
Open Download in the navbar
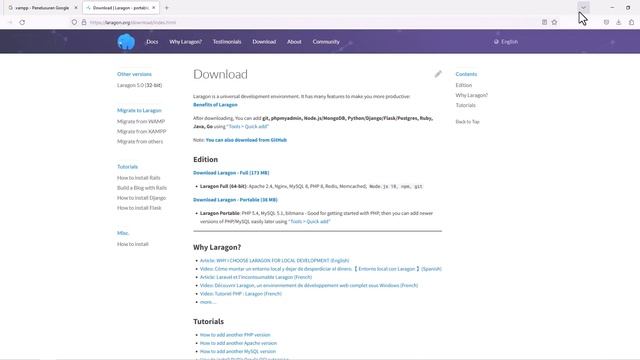pos(264,42)
